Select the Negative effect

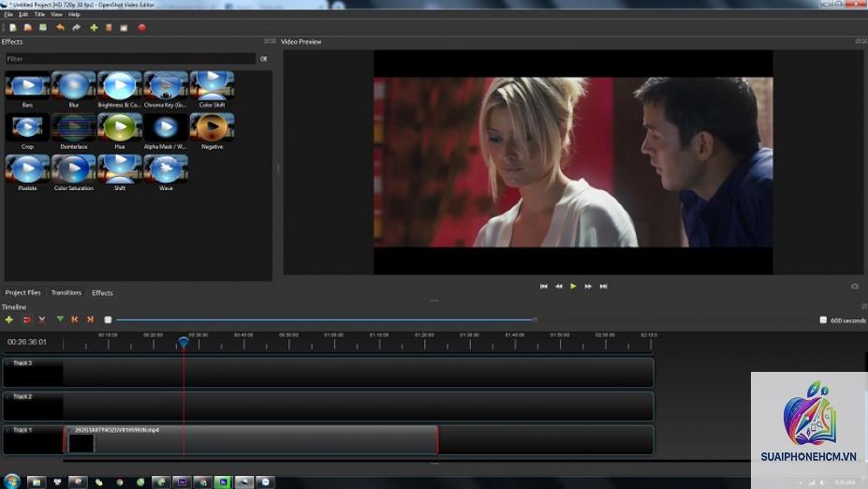(212, 131)
